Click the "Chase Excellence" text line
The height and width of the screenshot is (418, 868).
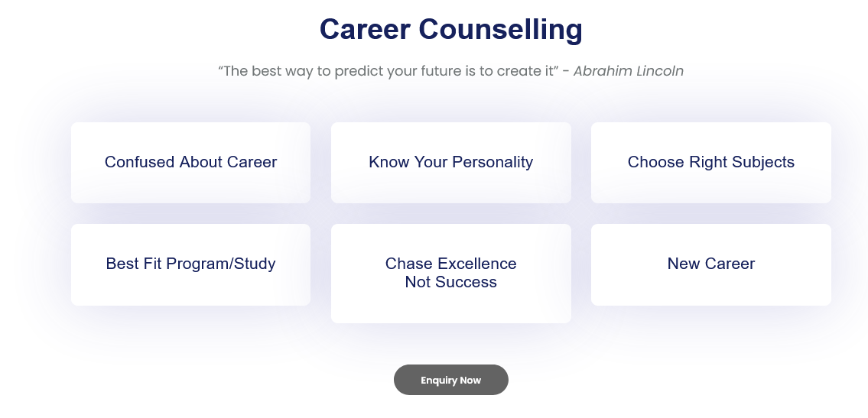pyautogui.click(x=450, y=264)
